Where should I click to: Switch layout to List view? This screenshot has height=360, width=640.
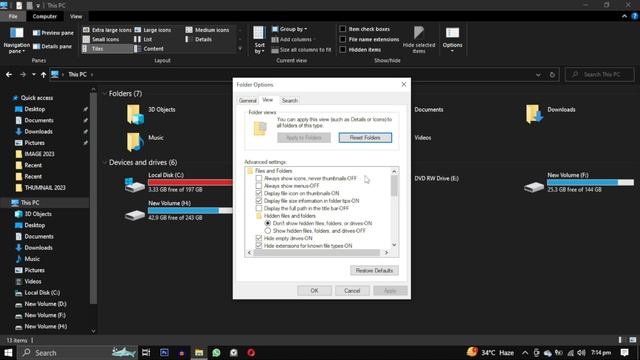pos(144,39)
